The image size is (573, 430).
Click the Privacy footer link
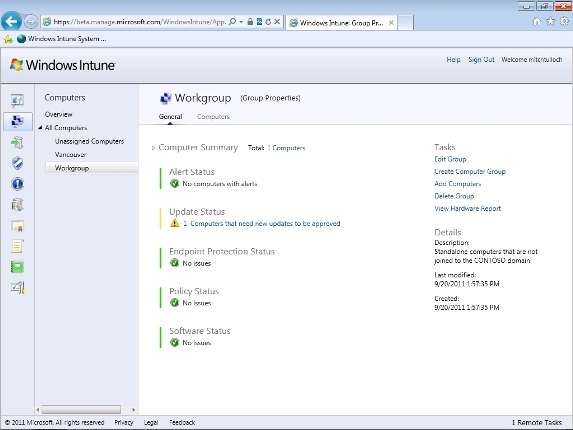coord(124,422)
